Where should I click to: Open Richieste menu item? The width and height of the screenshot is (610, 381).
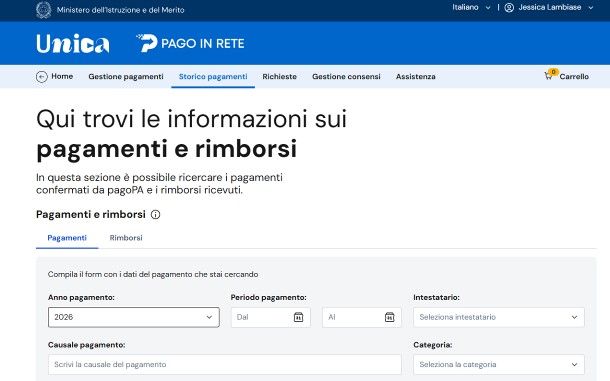click(279, 77)
